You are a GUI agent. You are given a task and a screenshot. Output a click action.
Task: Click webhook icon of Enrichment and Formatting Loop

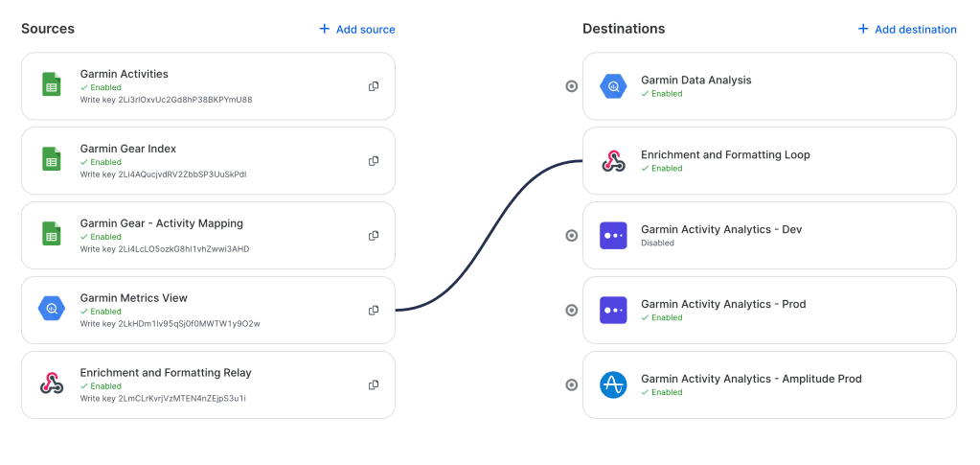(613, 161)
